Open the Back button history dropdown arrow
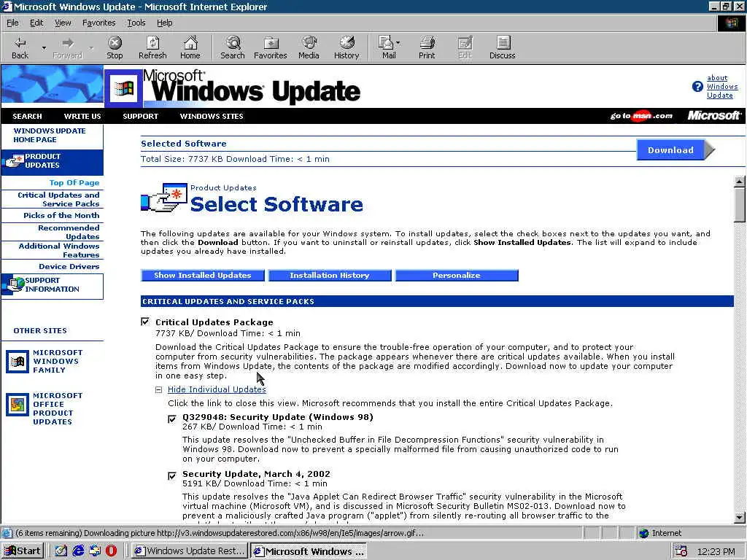The height and width of the screenshot is (560, 747). coord(44,47)
